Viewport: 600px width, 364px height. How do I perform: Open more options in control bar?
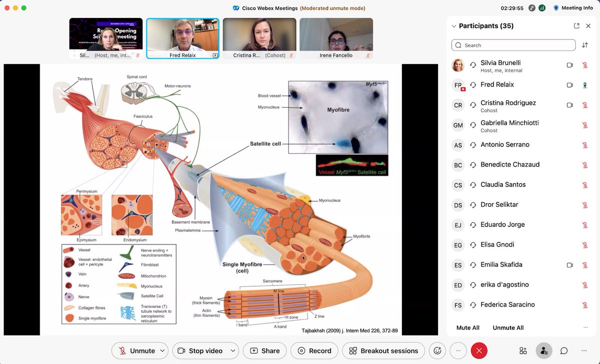458,350
